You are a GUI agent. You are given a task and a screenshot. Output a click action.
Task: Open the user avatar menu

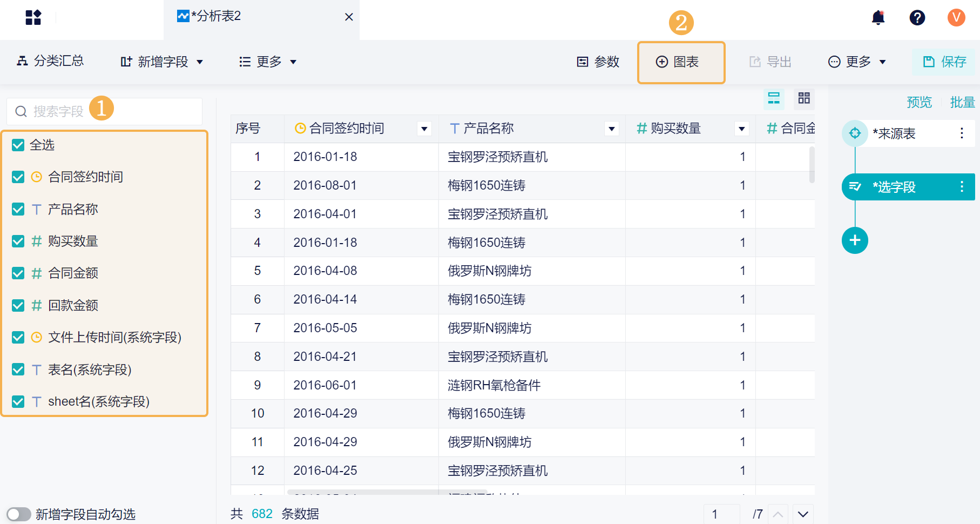pos(956,18)
